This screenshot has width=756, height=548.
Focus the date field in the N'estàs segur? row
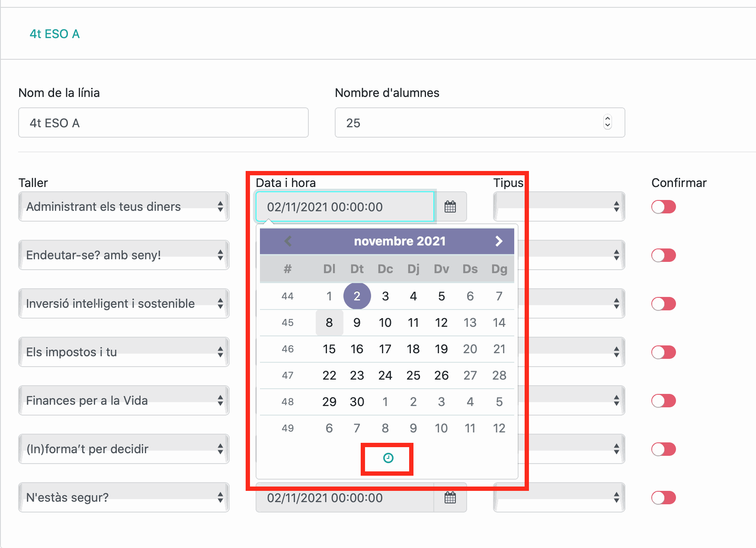[x=345, y=497]
